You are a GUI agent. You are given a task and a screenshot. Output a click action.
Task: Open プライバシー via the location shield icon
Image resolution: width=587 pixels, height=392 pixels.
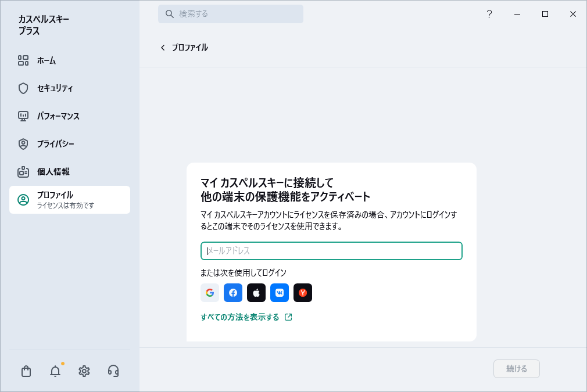[23, 144]
